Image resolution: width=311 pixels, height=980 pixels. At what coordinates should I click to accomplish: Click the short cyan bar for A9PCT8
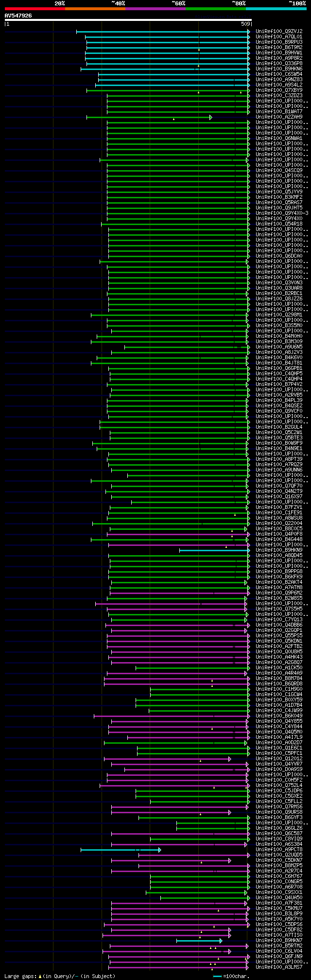click(x=121, y=850)
